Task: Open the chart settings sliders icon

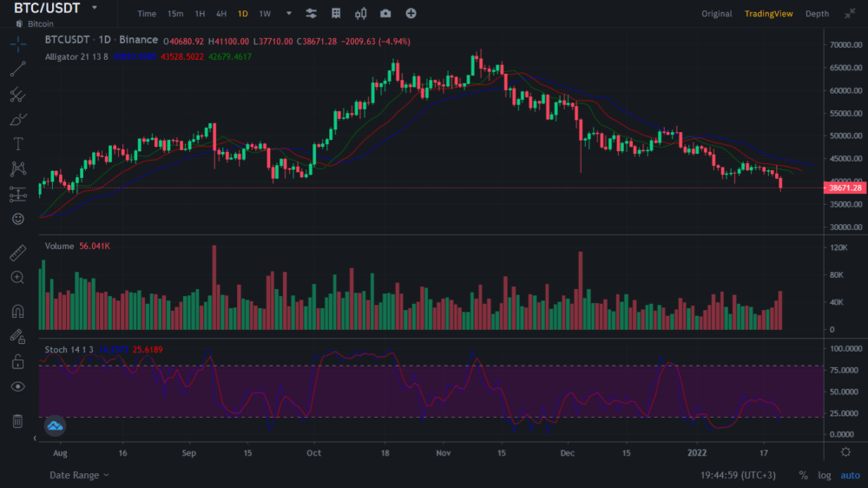Action: pos(312,14)
